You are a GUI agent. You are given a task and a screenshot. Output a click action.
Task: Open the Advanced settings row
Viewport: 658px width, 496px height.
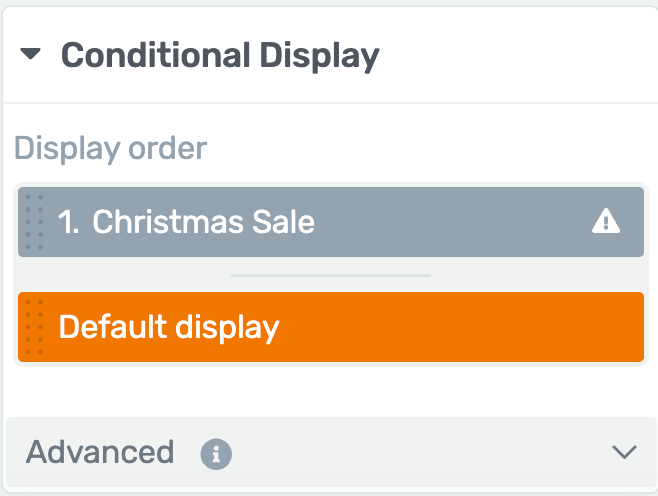tap(332, 452)
